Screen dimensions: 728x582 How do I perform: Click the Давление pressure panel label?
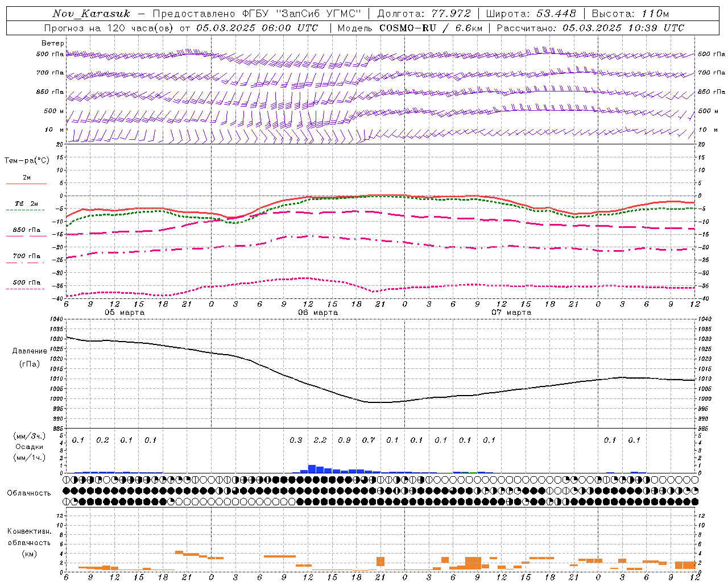tap(30, 351)
